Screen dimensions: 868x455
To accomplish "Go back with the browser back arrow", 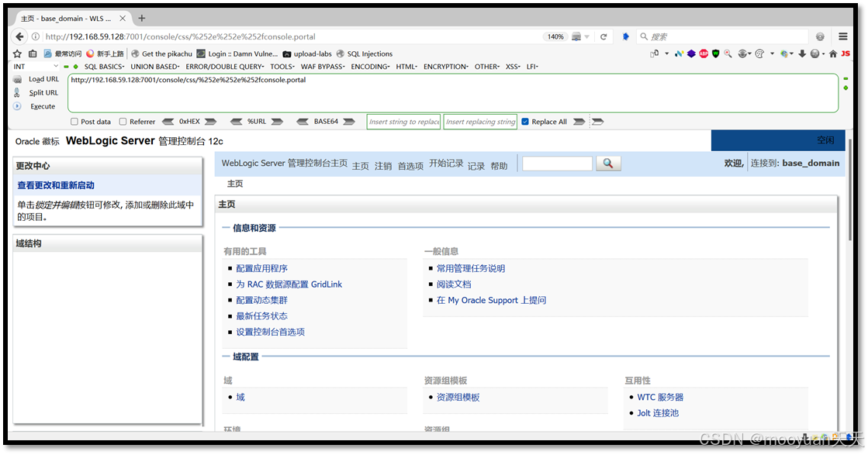I will coord(20,36).
